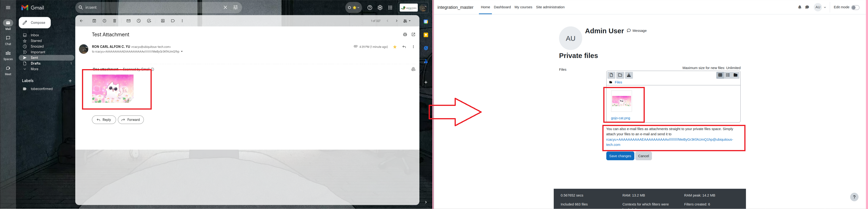Click the reply arrow icon beside timestamp
Image resolution: width=868 pixels, height=209 pixels.
pyautogui.click(x=404, y=47)
